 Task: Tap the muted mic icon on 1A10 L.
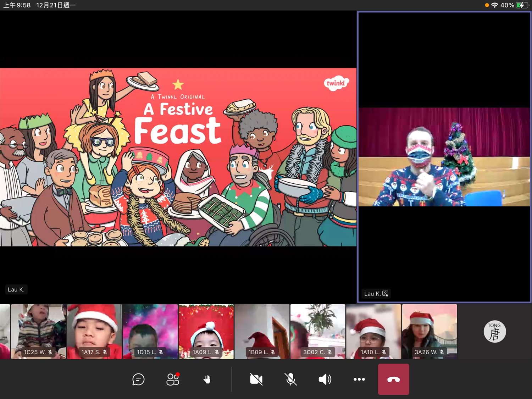coord(384,352)
